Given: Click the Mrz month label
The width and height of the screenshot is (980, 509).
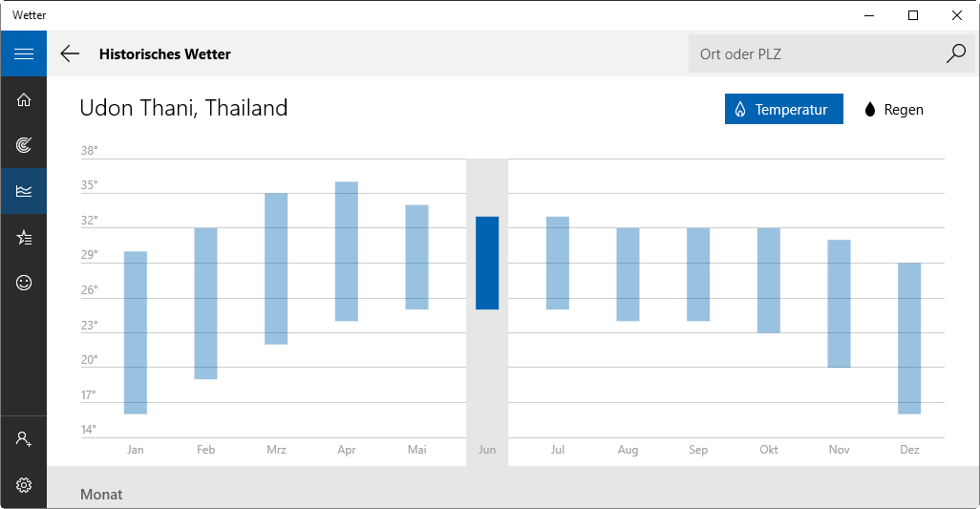Looking at the screenshot, I should coord(276,450).
